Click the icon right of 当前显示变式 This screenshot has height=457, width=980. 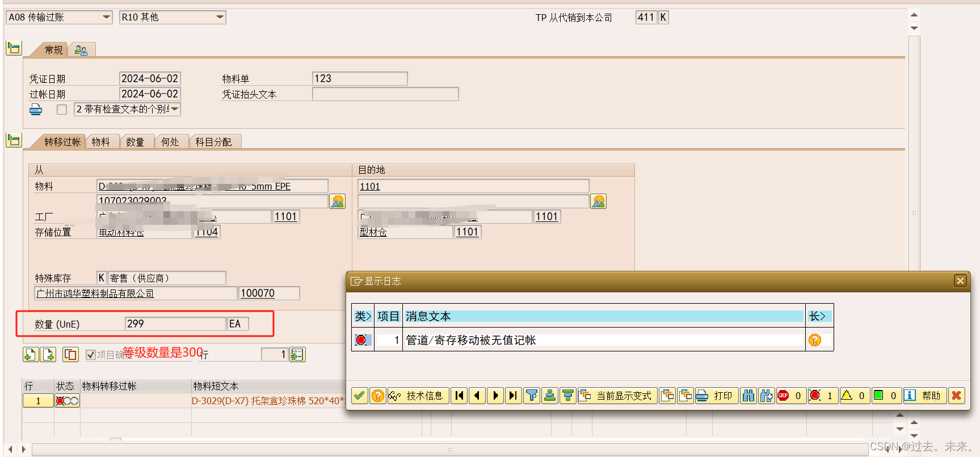[x=667, y=396]
